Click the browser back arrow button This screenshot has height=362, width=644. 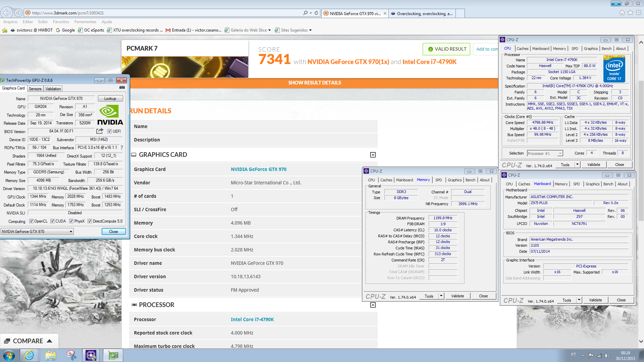pyautogui.click(x=7, y=13)
